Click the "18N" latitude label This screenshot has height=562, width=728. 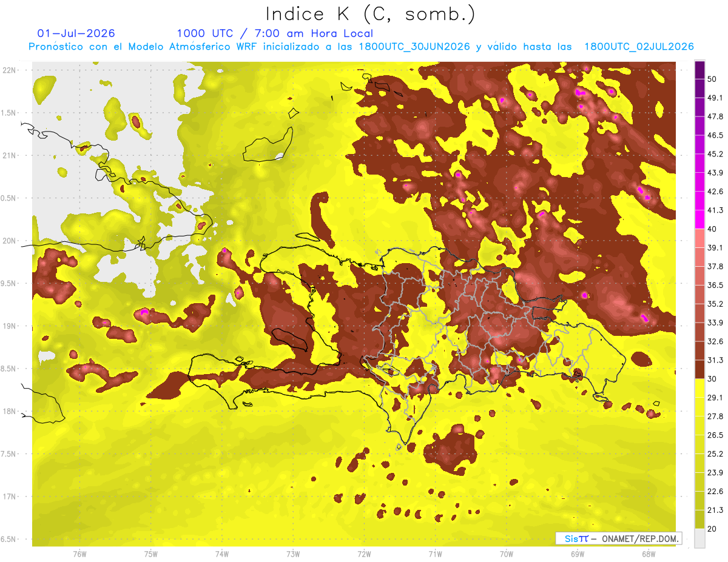coord(10,411)
